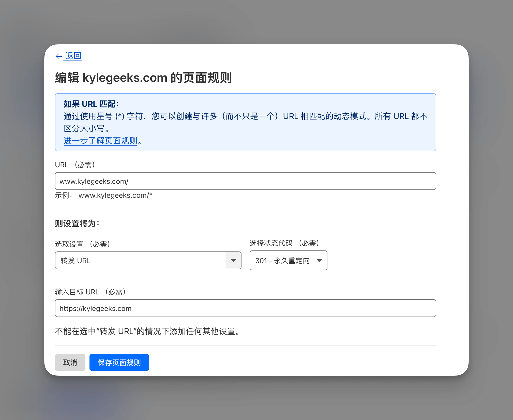Click the 选择状态代码(必需)label

pyautogui.click(x=284, y=243)
